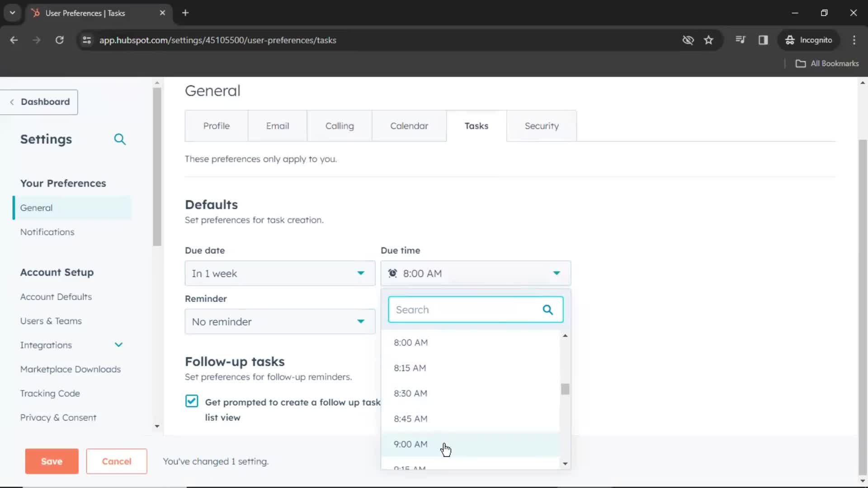Click the Cancel button to discard changes
The height and width of the screenshot is (488, 868).
point(117,461)
